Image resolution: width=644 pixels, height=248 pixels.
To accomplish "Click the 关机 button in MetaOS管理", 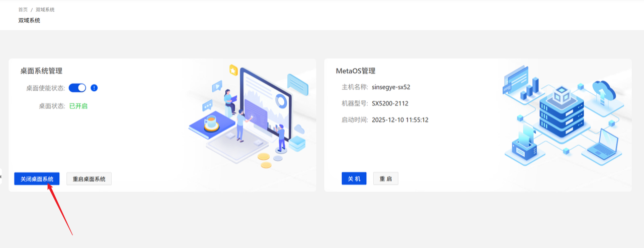I will point(354,178).
